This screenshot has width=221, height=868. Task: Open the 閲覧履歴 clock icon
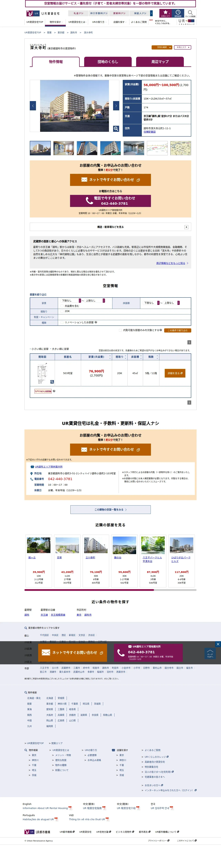tap(178, 13)
